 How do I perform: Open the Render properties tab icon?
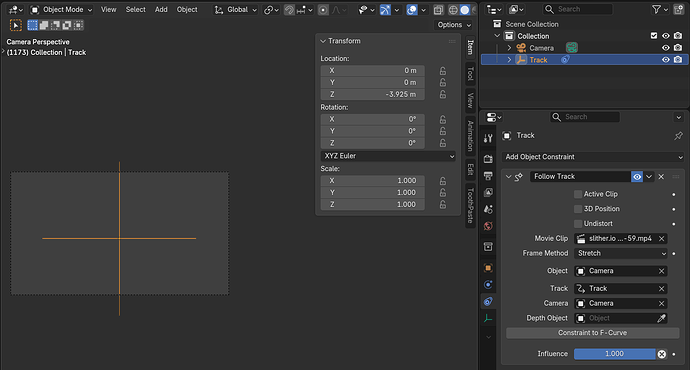click(x=488, y=159)
